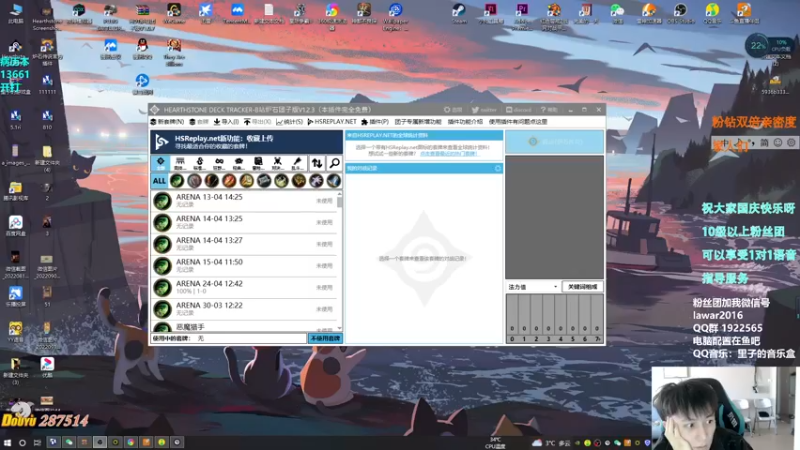Screen dimensions: 800x450
Task: Select the 恶魔猎手 deck row
Action: [244, 327]
